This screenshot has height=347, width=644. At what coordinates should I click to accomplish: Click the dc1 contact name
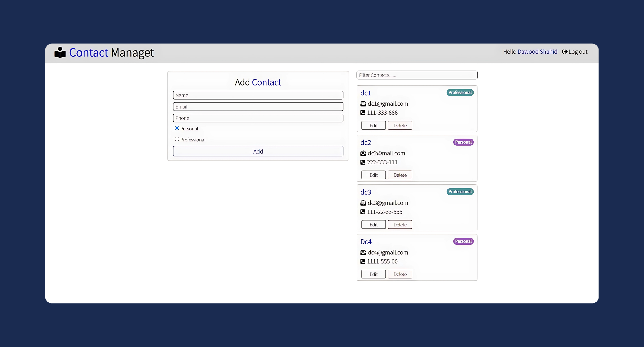pyautogui.click(x=366, y=93)
